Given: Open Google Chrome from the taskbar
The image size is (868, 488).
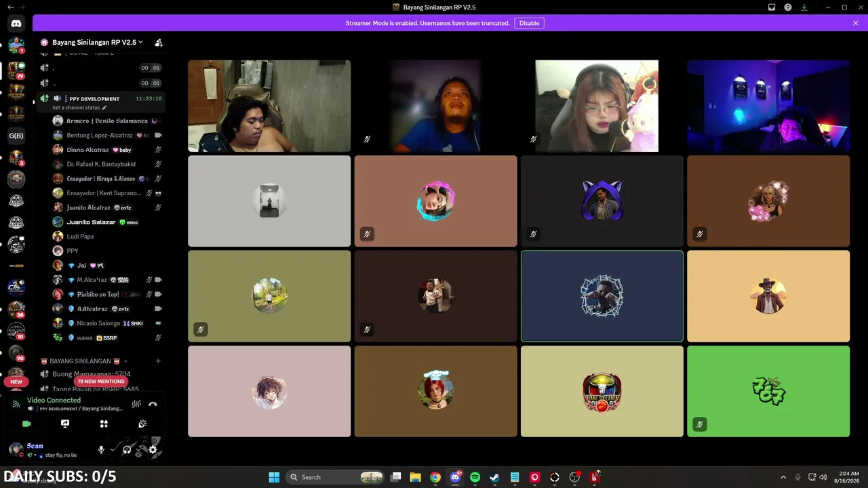Looking at the screenshot, I should tap(435, 477).
